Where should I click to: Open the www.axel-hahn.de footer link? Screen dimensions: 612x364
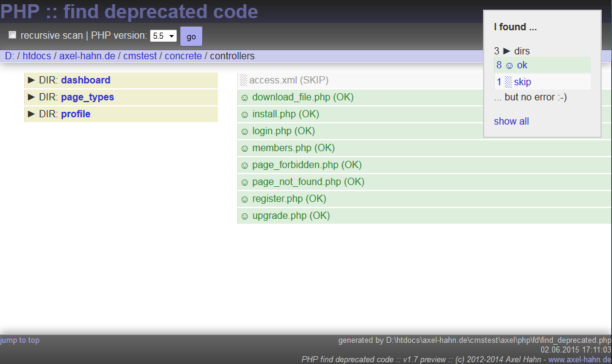pyautogui.click(x=579, y=359)
